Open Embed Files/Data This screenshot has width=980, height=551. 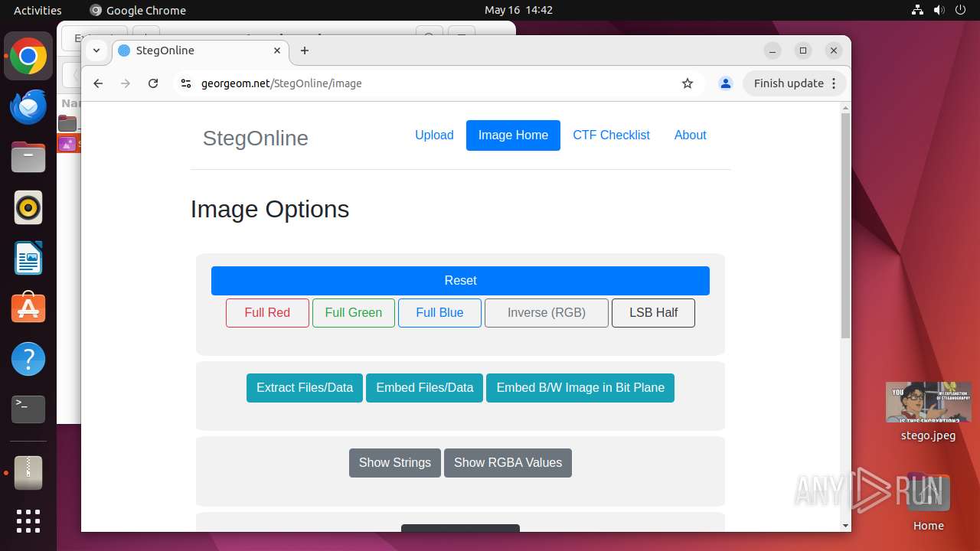(425, 388)
